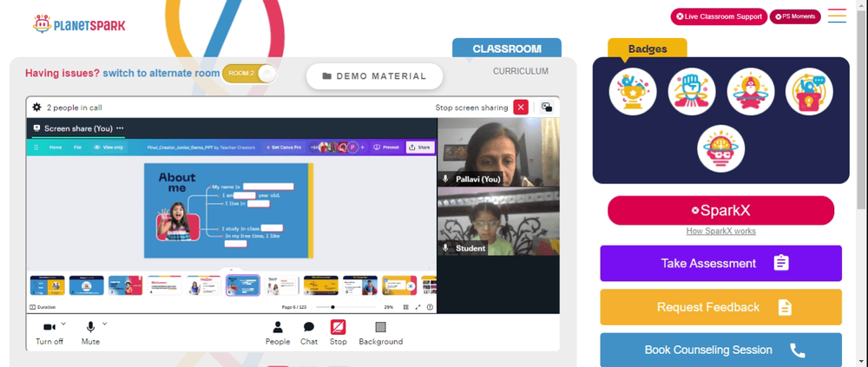Switch to the Curriculum tab
The width and height of the screenshot is (868, 367).
click(520, 71)
